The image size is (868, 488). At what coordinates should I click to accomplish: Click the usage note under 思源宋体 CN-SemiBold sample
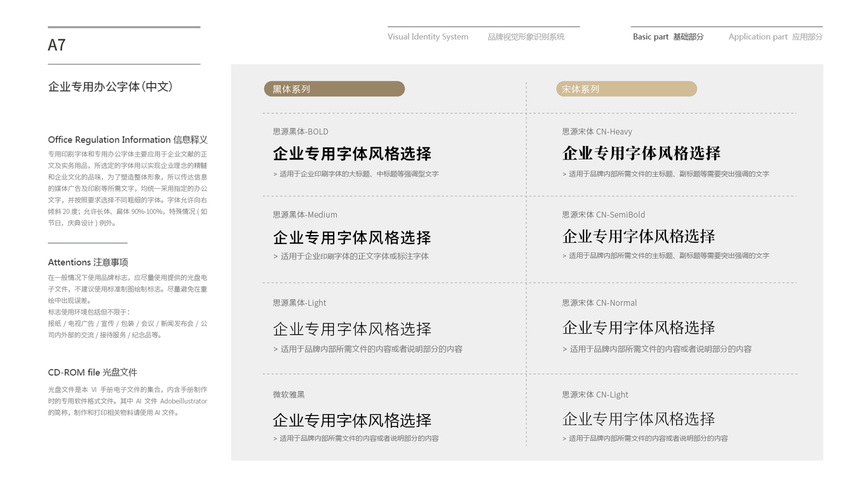[x=665, y=256]
